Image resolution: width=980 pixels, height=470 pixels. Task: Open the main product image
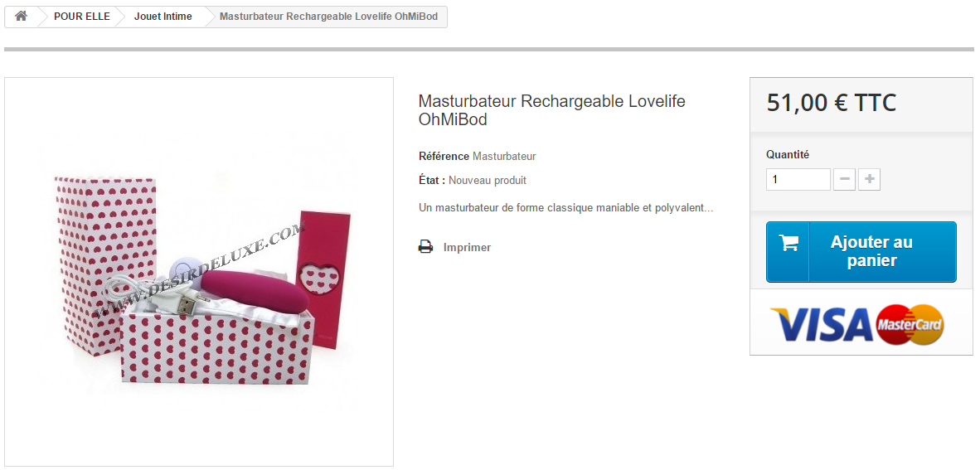coord(199,272)
